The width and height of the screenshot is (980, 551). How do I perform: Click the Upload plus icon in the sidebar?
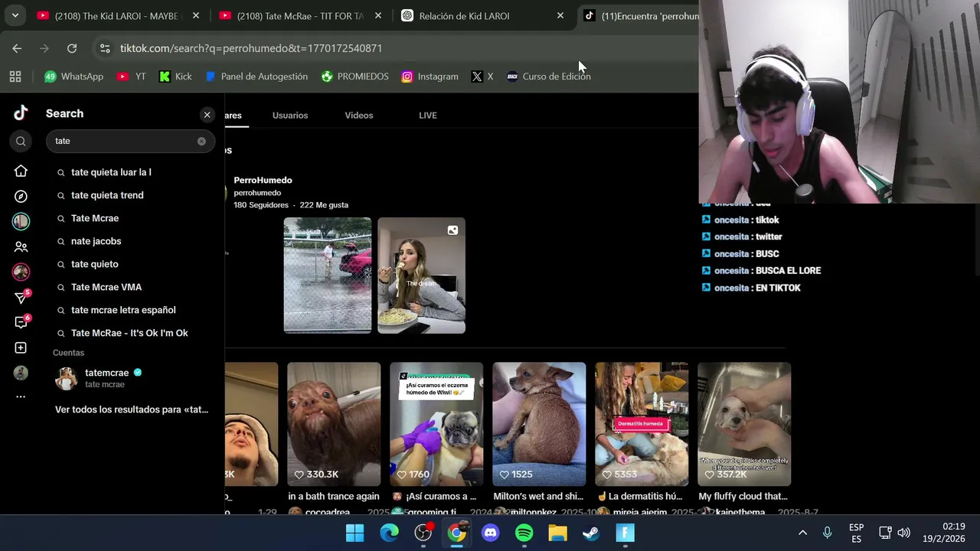[x=21, y=347]
